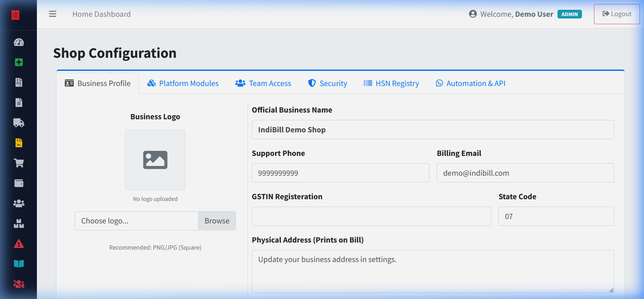Click the Logout button
The width and height of the screenshot is (644, 299).
[x=617, y=14]
